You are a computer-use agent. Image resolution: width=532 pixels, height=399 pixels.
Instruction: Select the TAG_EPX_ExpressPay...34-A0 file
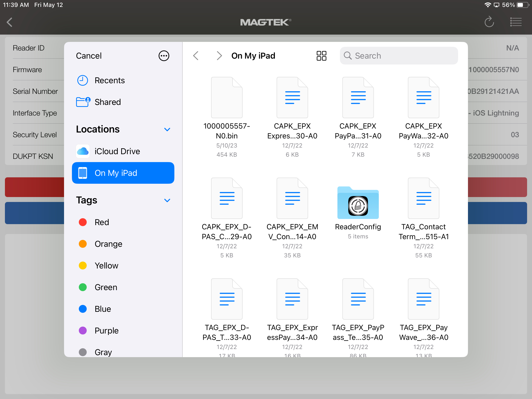[292, 318]
